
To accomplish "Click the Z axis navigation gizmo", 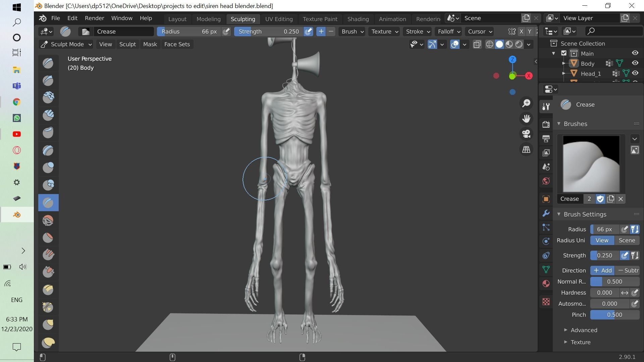I will point(512,60).
